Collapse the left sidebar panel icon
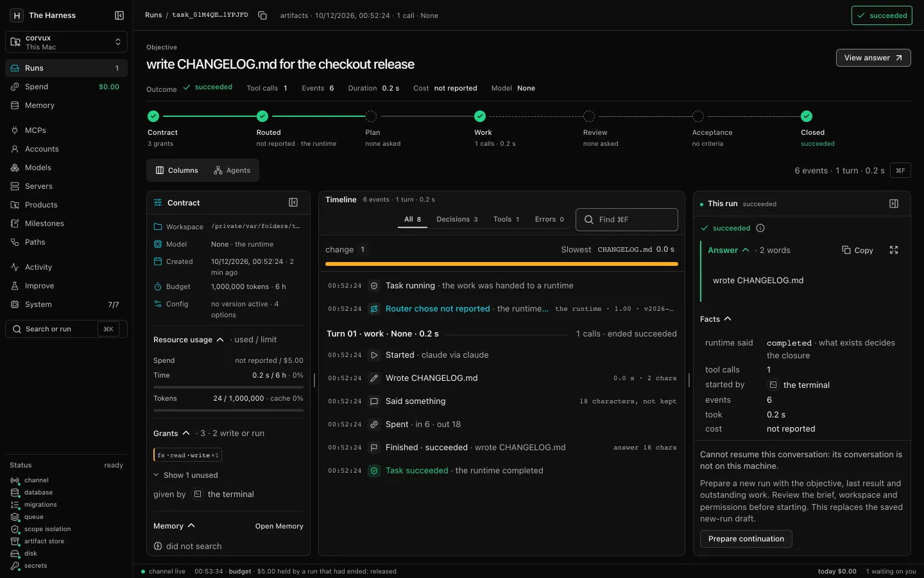Viewport: 924px width, 578px height. (119, 15)
